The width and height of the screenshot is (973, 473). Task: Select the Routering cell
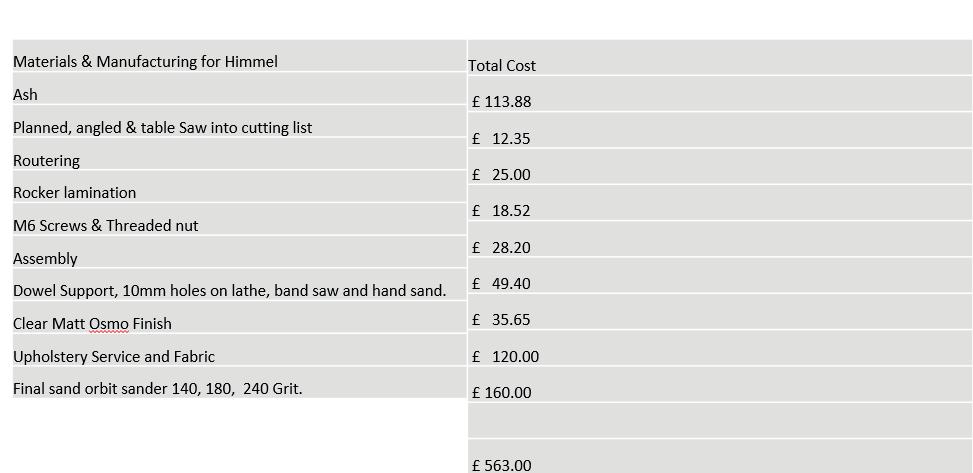click(240, 154)
